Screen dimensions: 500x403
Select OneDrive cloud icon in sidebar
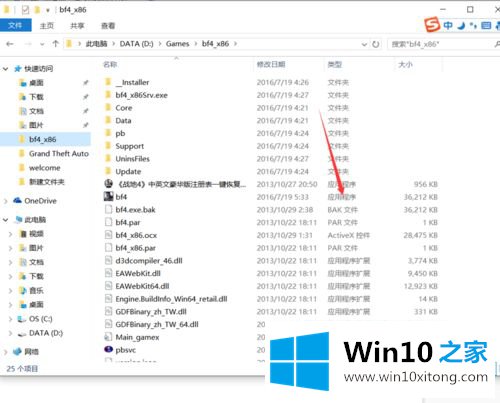click(17, 200)
